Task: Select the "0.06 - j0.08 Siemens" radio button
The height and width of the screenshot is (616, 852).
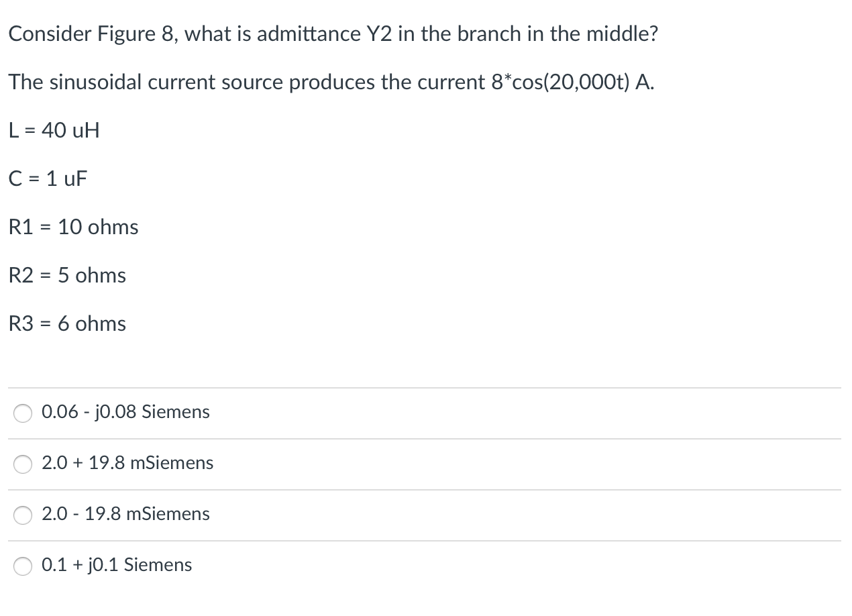Action: (x=23, y=413)
